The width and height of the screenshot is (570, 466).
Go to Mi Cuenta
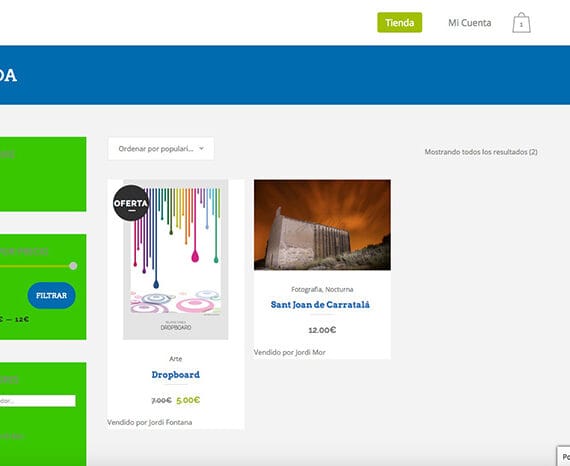(x=470, y=23)
